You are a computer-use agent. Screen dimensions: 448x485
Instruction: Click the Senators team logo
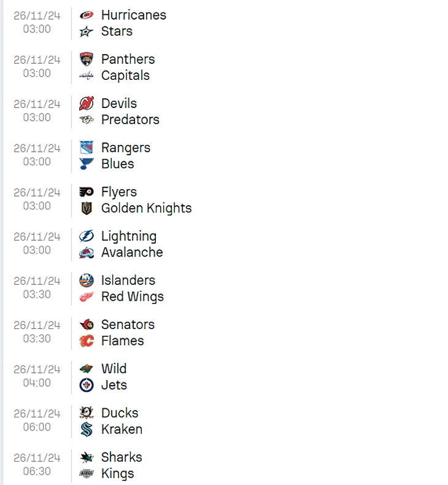pos(87,325)
